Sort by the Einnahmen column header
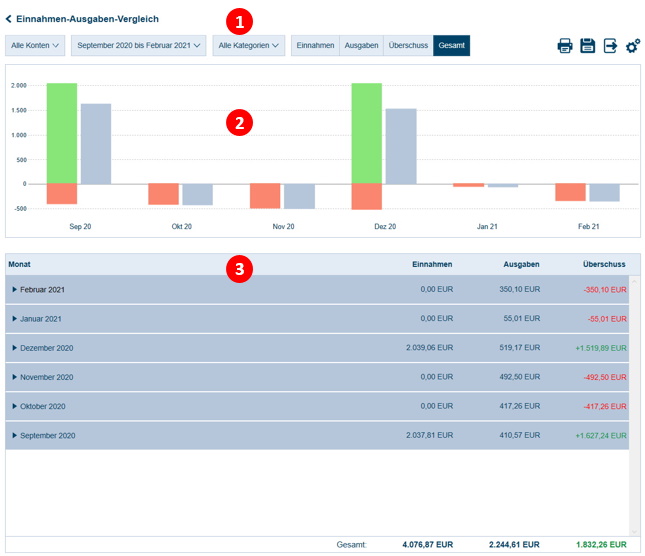This screenshot has height=556, width=645. pos(432,264)
